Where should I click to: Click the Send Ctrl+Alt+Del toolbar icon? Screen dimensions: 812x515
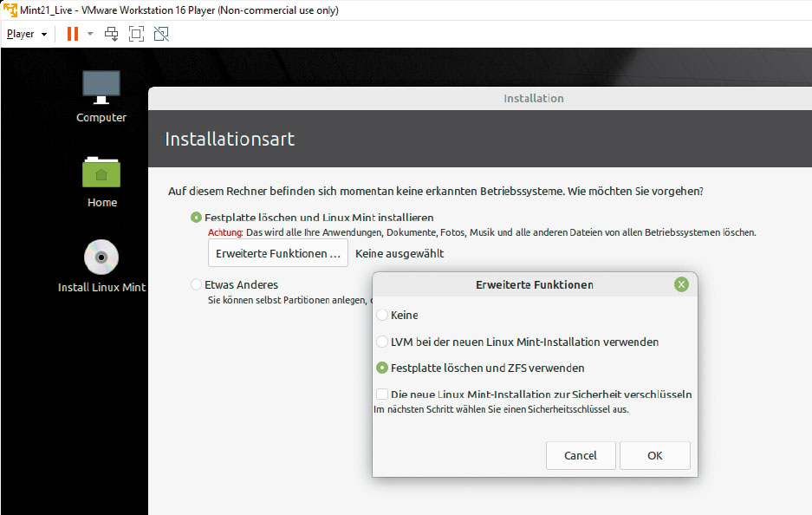click(x=111, y=34)
